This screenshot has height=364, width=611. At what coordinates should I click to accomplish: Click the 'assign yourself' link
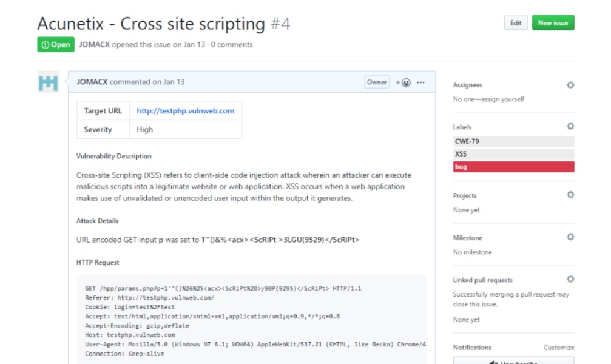pos(502,99)
